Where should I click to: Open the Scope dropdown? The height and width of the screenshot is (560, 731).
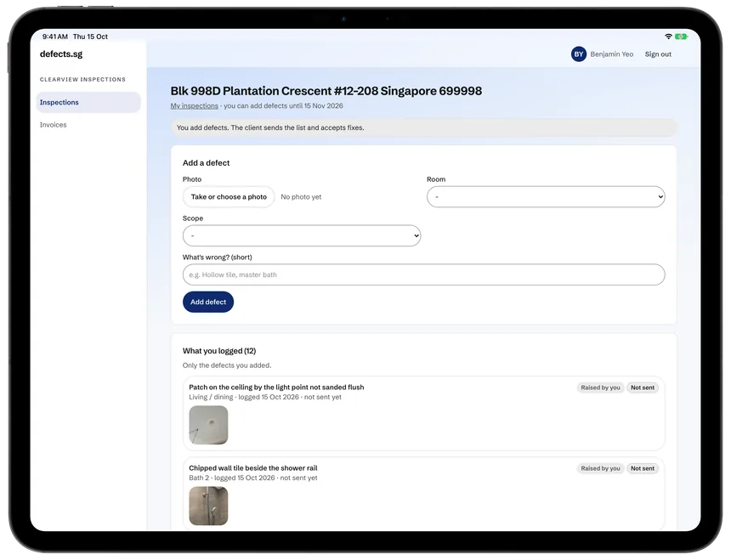click(x=302, y=235)
